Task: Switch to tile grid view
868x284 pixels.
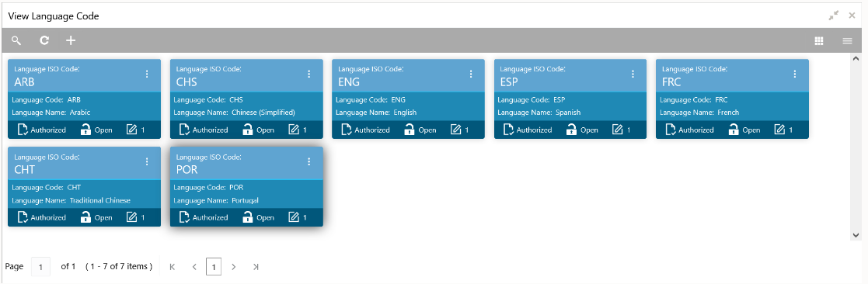Action: 819,41
